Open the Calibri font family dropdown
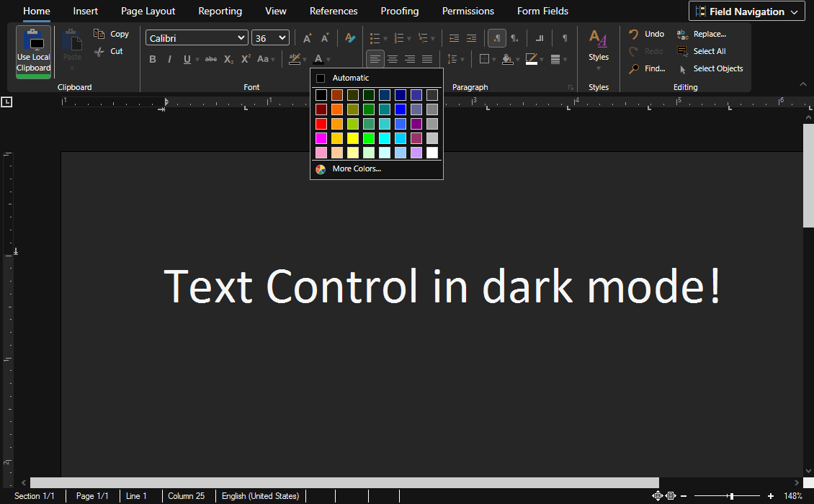 (196, 37)
